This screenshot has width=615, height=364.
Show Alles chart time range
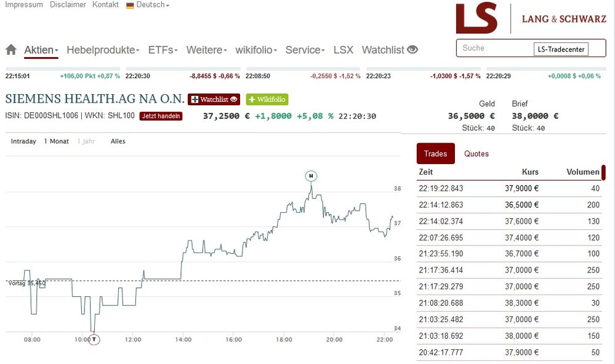point(118,141)
